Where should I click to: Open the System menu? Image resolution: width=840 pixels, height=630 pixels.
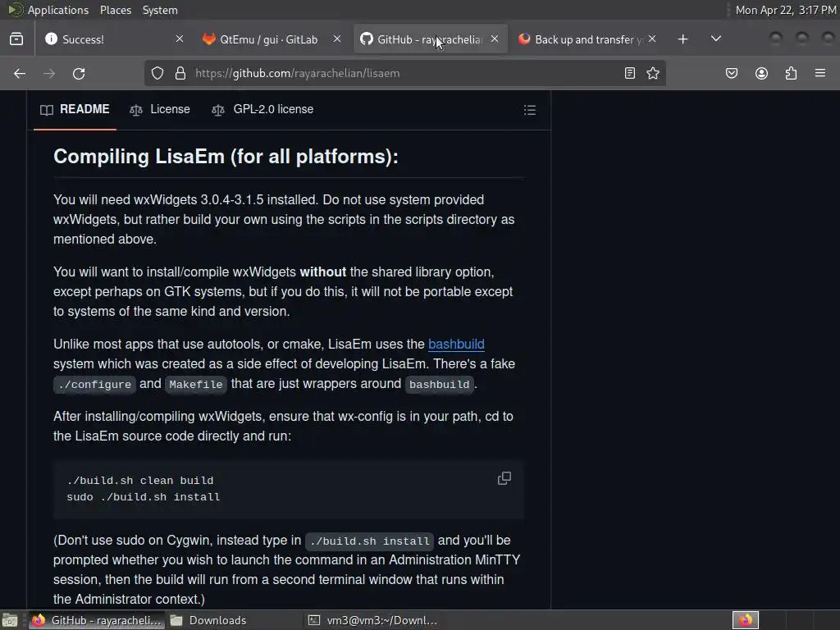[x=160, y=10]
